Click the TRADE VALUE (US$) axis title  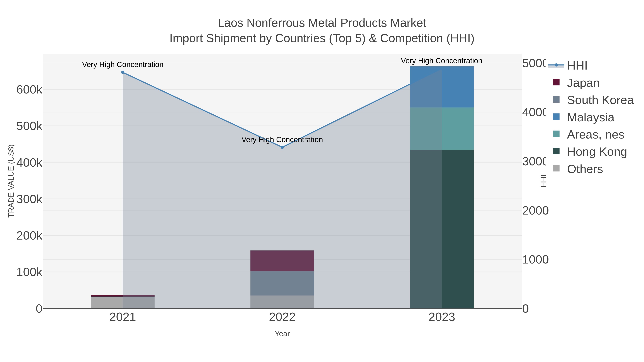click(11, 181)
